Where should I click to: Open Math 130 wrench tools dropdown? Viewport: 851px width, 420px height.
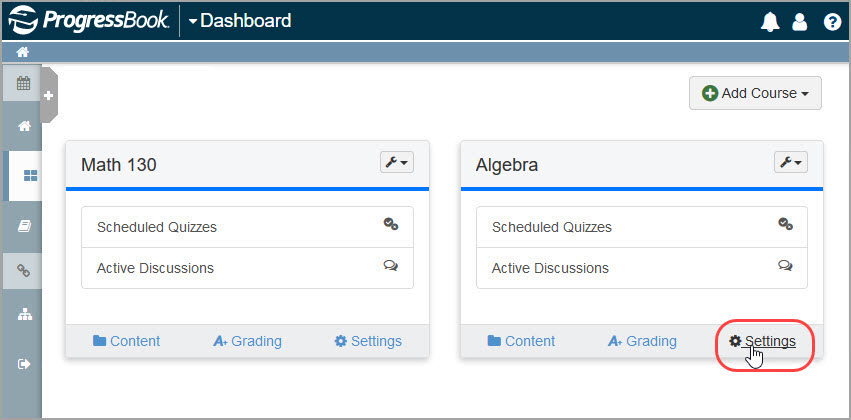pos(397,162)
